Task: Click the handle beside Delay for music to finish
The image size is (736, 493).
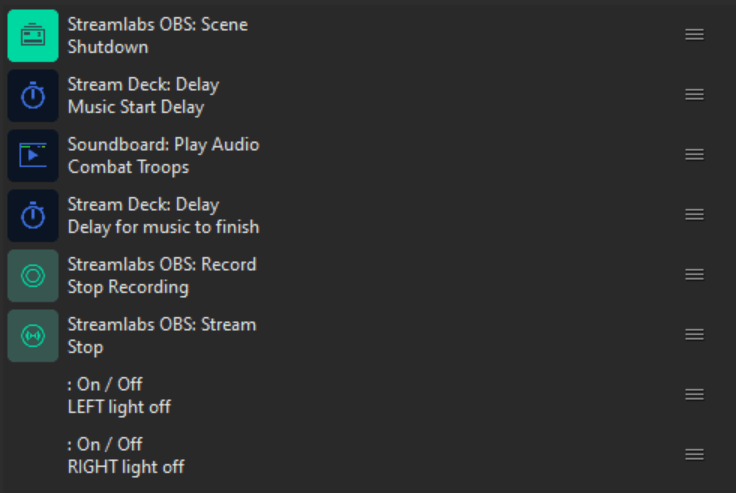Action: click(x=694, y=215)
